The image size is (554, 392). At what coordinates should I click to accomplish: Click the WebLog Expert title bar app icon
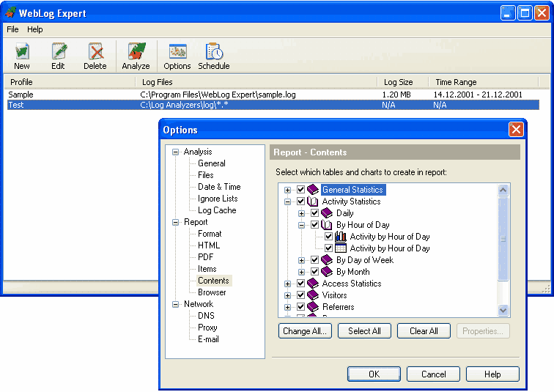(x=10, y=12)
